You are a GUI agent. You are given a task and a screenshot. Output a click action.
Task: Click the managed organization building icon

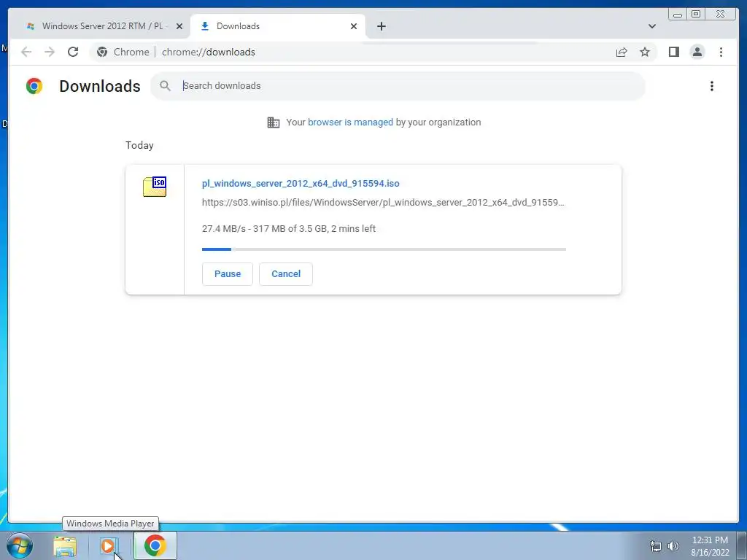[x=274, y=122]
